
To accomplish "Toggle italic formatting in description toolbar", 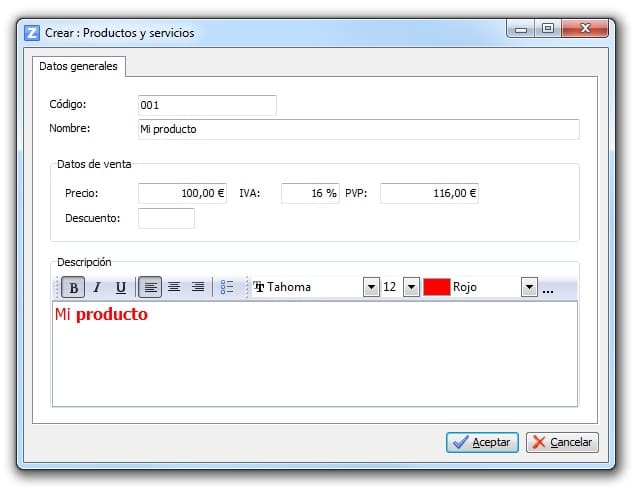I will (97, 287).
